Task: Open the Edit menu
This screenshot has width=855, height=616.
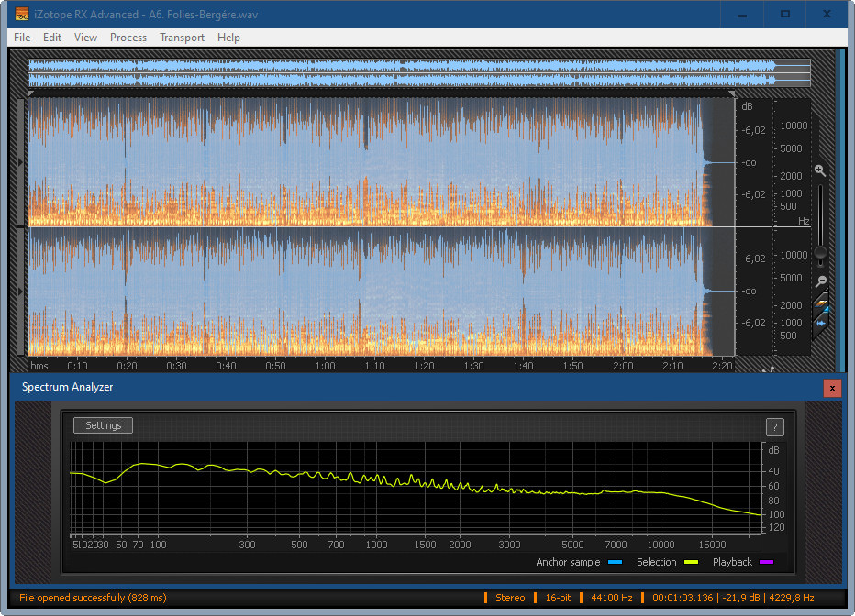Action: (52, 38)
